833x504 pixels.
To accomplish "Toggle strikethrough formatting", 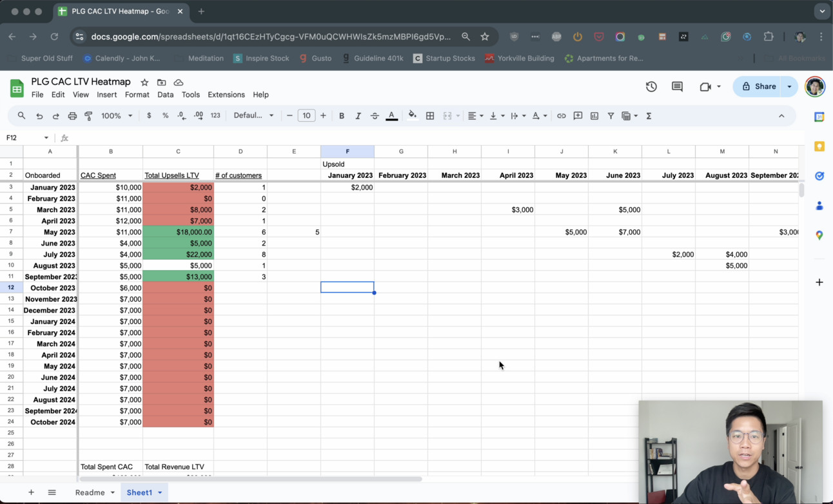I will point(375,115).
